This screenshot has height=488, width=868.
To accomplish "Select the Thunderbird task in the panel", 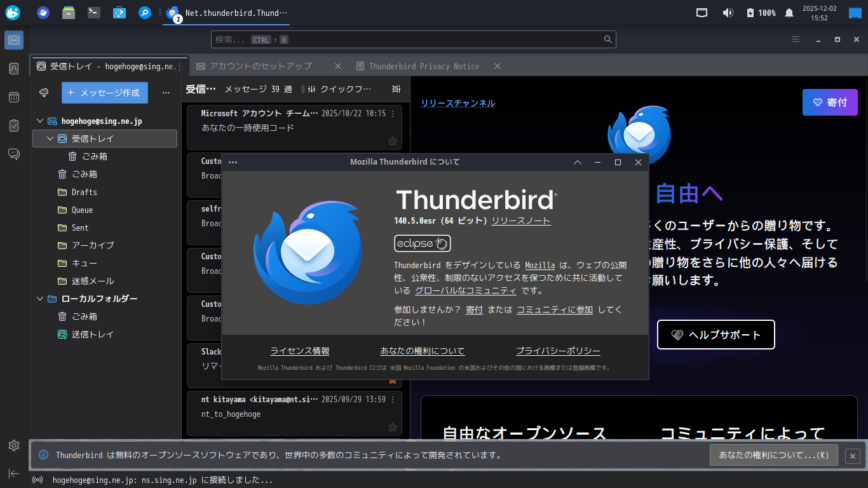I will coord(227,13).
